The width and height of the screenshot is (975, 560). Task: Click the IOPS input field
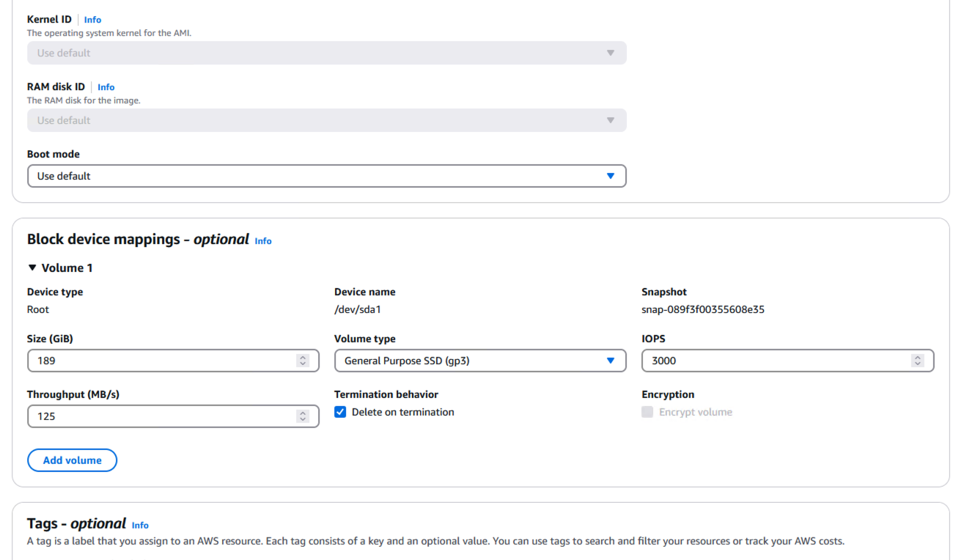tap(777, 361)
